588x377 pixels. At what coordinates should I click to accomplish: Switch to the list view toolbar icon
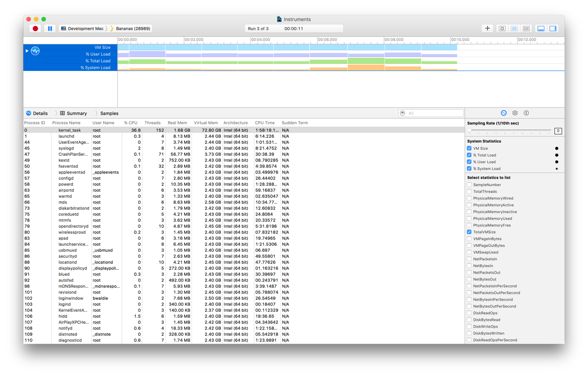coord(514,28)
